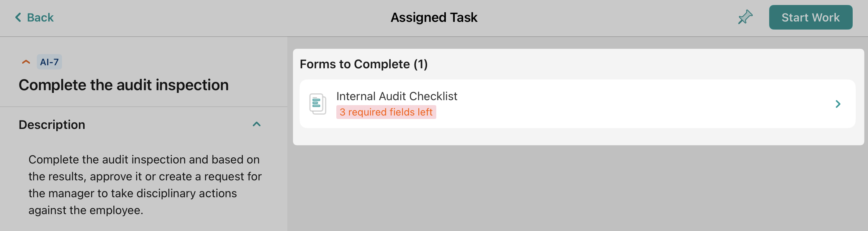
Task: Go back using the Back text
Action: point(40,17)
